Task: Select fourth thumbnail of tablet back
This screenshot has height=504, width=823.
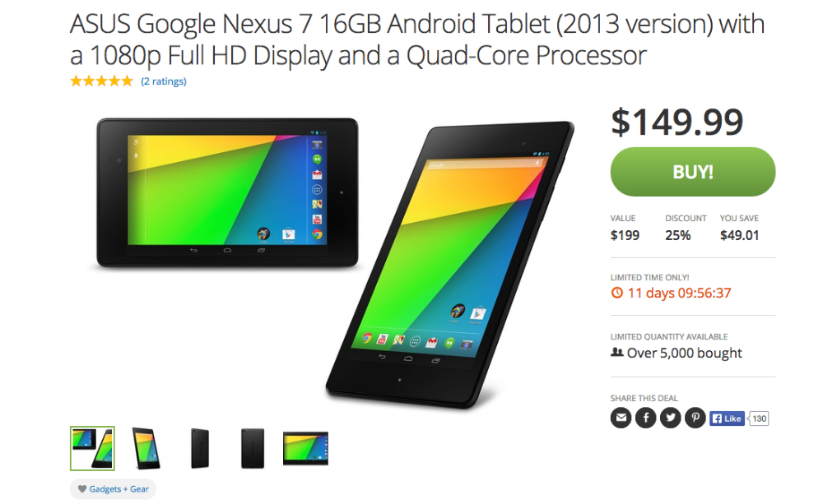Action: [x=253, y=448]
